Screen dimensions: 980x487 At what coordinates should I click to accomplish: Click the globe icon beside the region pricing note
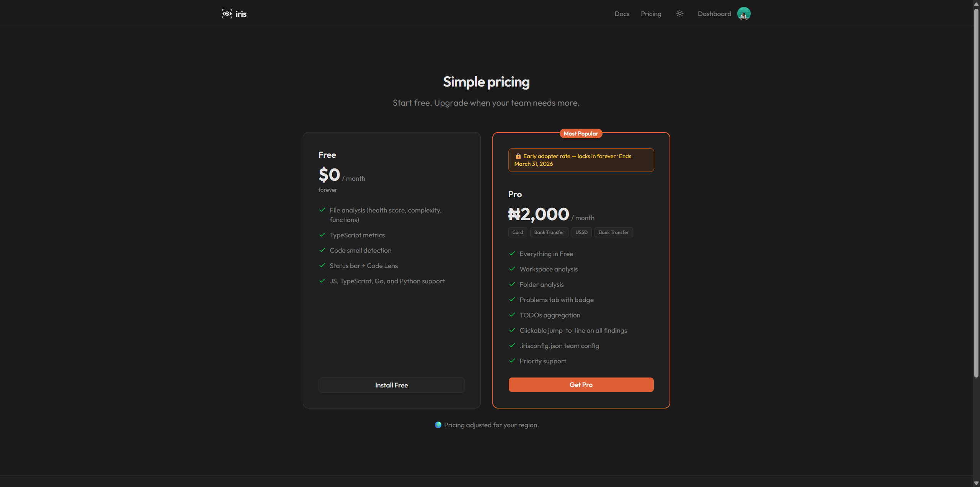click(x=438, y=425)
